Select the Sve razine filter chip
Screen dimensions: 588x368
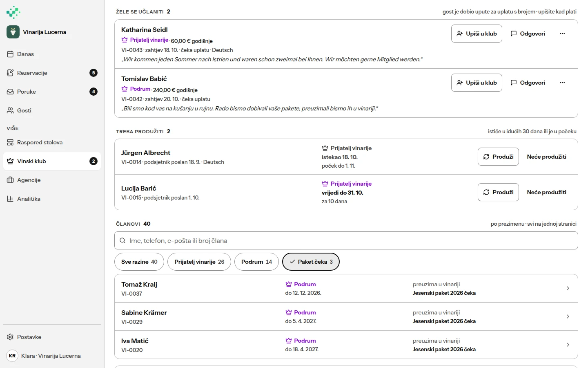click(x=139, y=262)
